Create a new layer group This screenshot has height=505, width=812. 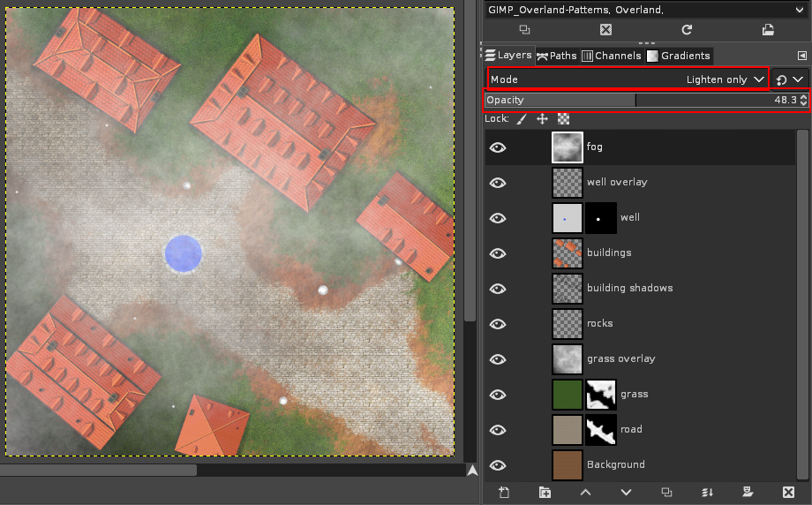click(545, 492)
